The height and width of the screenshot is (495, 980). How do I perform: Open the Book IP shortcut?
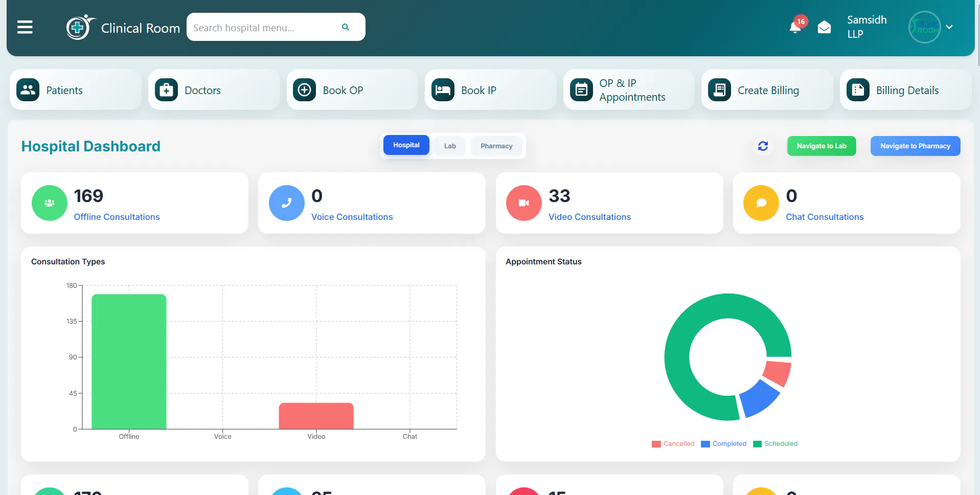pyautogui.click(x=491, y=90)
